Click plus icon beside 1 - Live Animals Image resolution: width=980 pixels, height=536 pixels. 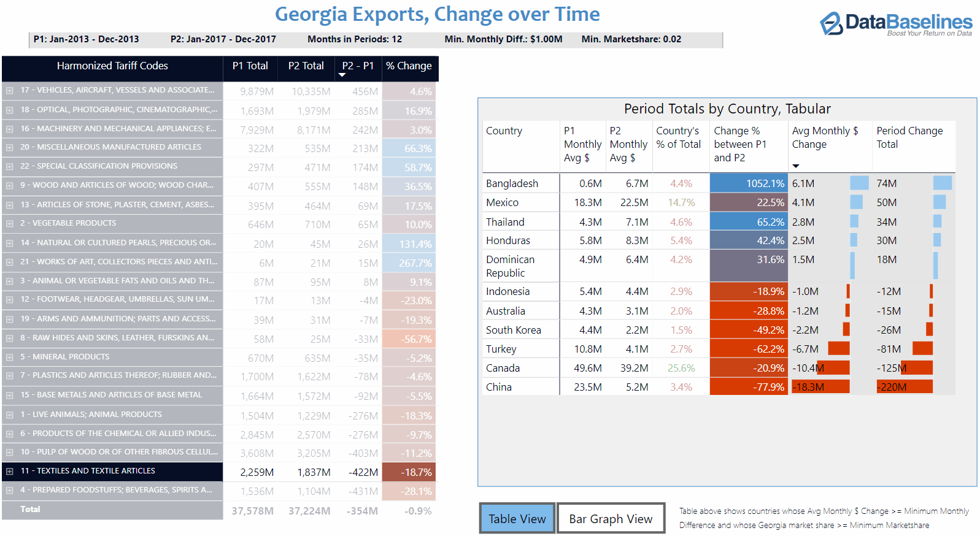click(10, 415)
